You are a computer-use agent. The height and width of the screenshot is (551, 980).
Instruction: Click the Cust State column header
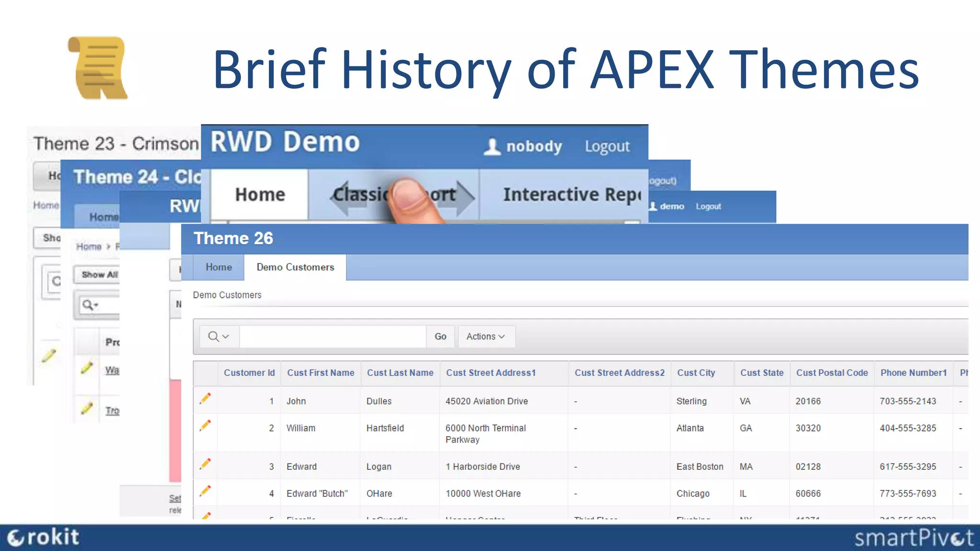[762, 373]
